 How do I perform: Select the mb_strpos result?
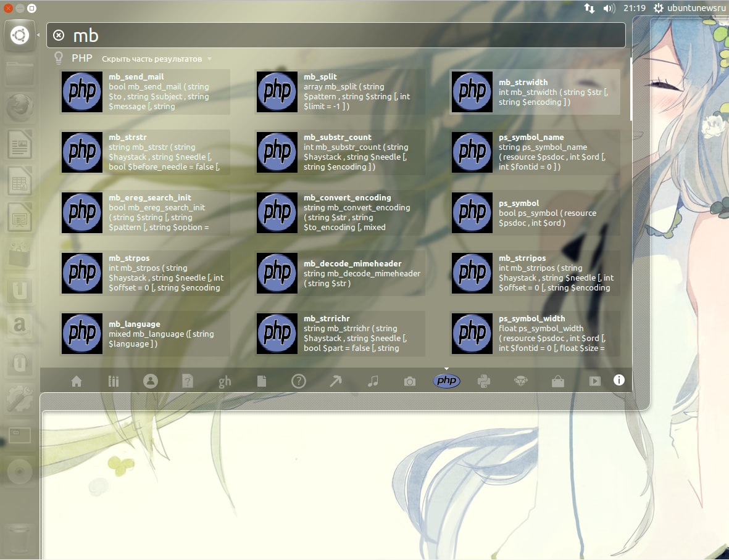(x=145, y=273)
